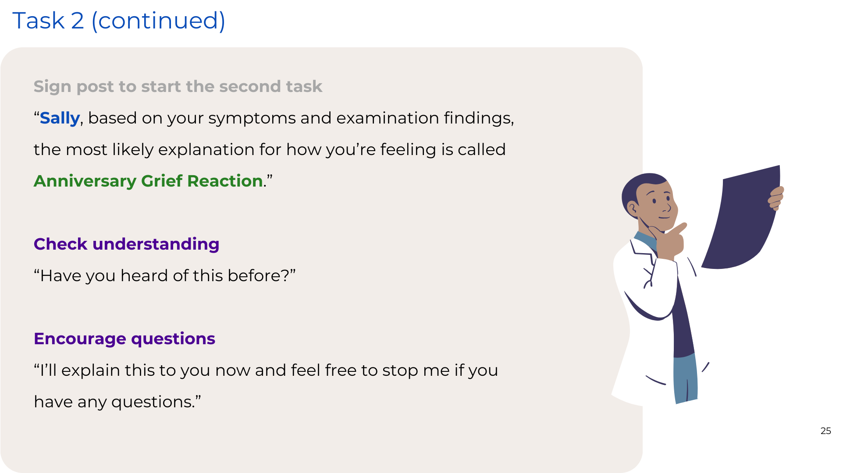
Task: Select the "have any questions." closing line
Action: [117, 402]
